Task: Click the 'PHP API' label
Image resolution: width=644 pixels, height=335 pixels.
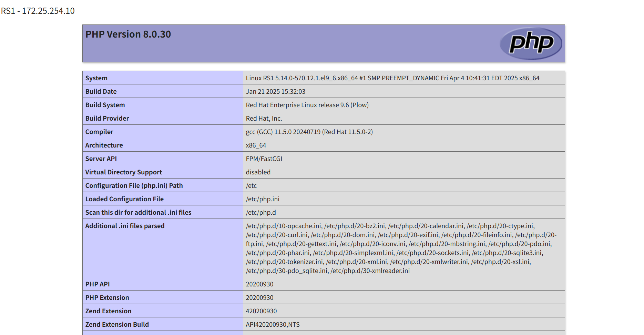Action: (98, 284)
